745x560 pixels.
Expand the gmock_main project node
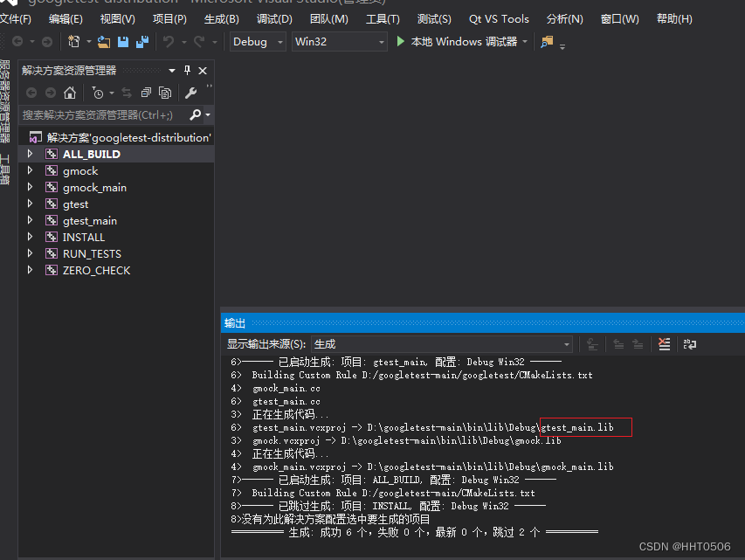[x=30, y=187]
